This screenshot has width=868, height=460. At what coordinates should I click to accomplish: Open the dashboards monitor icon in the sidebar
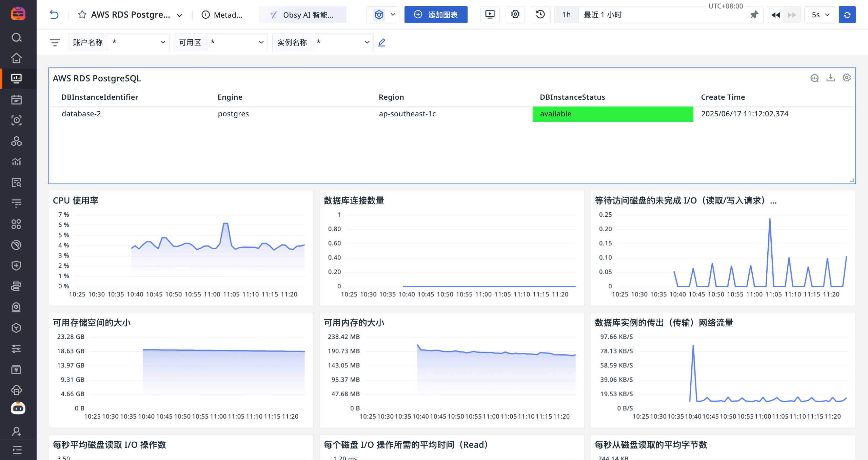click(x=17, y=79)
